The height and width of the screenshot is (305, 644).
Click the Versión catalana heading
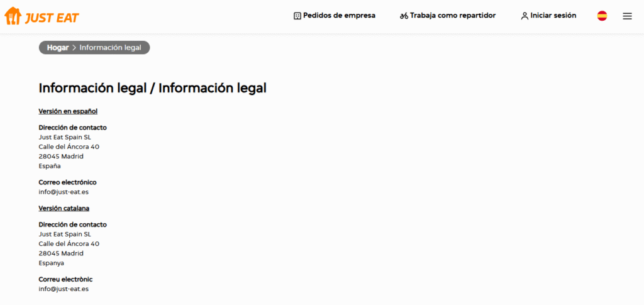64,208
